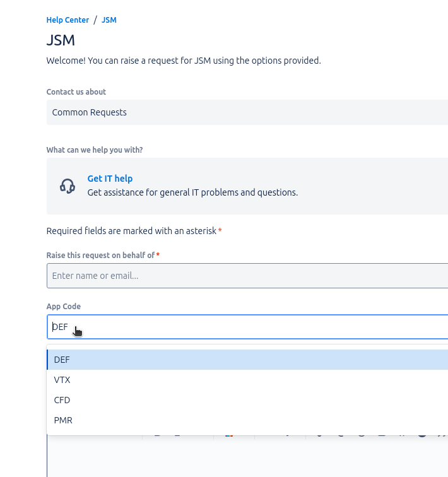Click the Raise this request on behalf of label

(100, 255)
